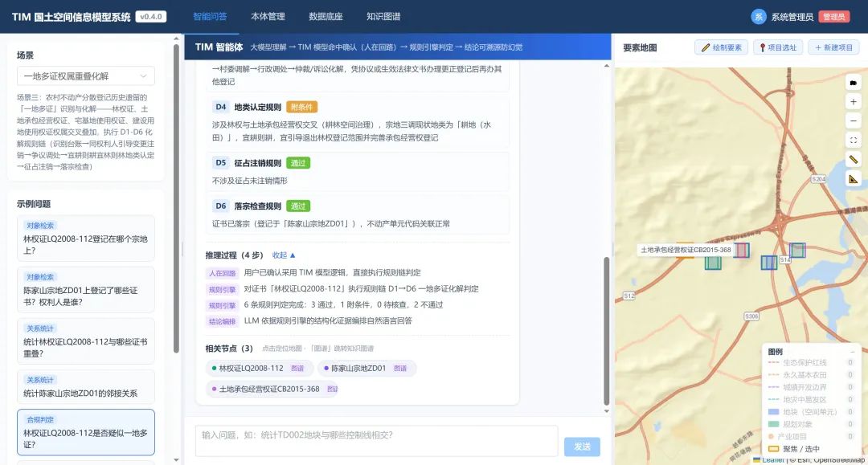Click the 发送 send button

coord(582,447)
